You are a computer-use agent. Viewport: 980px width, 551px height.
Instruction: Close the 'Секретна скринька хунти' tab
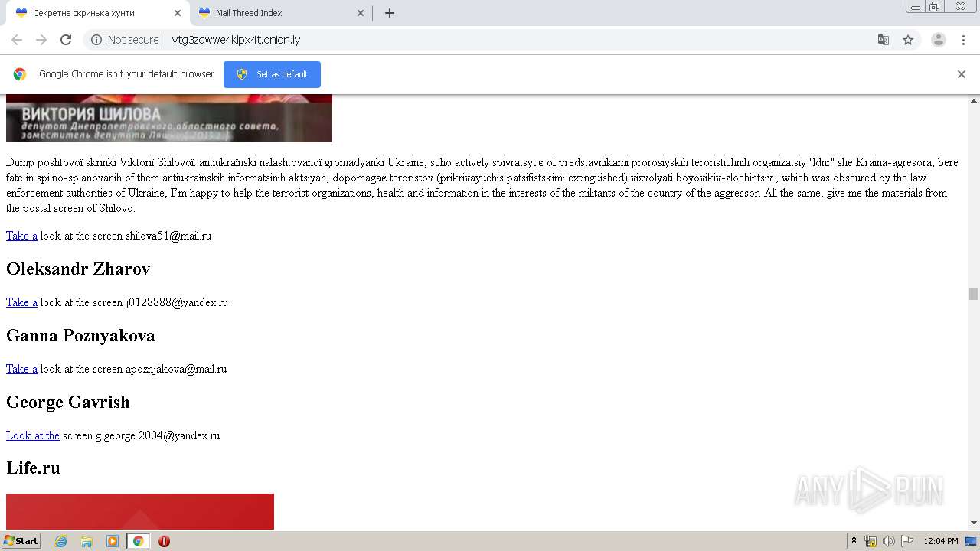click(x=177, y=13)
